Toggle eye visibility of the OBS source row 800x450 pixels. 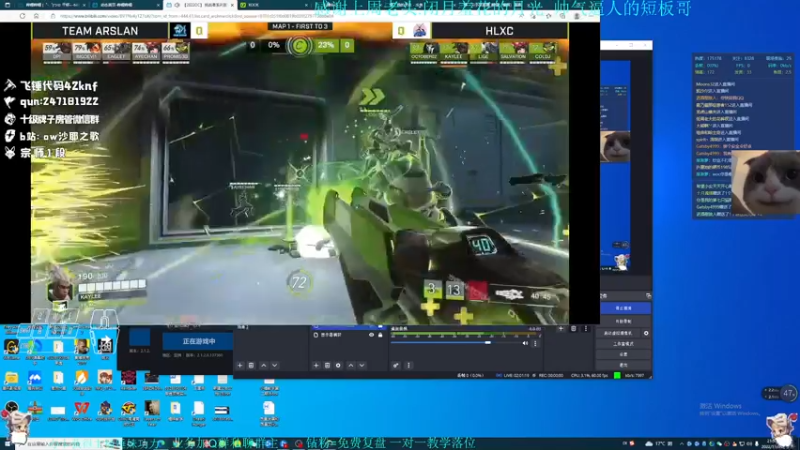click(x=371, y=335)
